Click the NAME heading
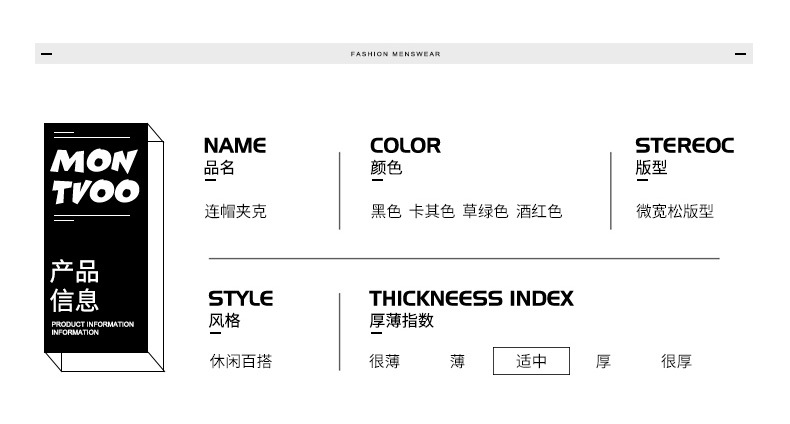Image resolution: width=790 pixels, height=424 pixels. [235, 146]
